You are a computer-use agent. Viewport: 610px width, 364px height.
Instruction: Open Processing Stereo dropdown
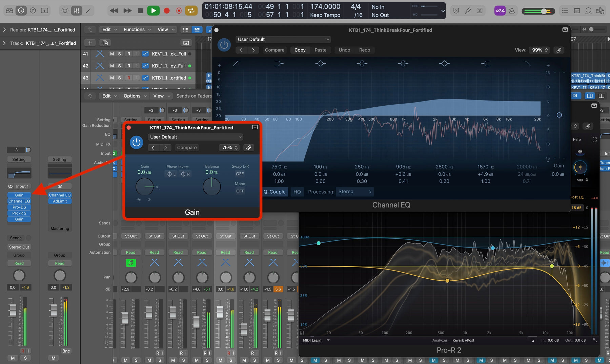(355, 192)
